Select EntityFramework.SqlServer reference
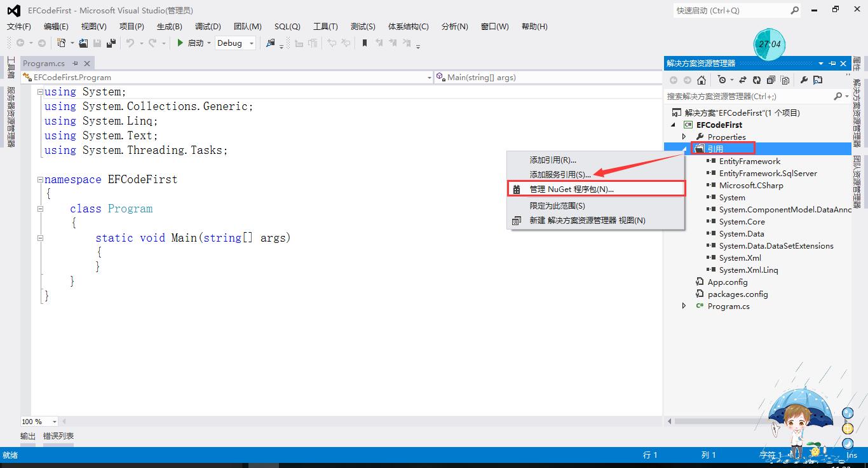This screenshot has width=868, height=468. pos(768,173)
